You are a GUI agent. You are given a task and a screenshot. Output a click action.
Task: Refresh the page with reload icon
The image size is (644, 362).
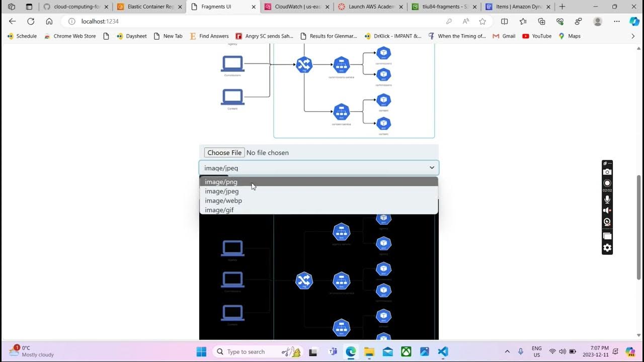click(31, 21)
